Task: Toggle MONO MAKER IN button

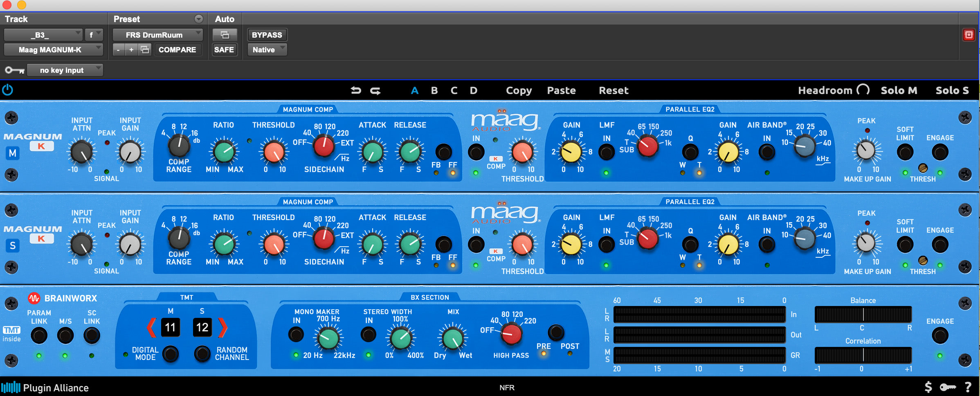Action: [296, 335]
